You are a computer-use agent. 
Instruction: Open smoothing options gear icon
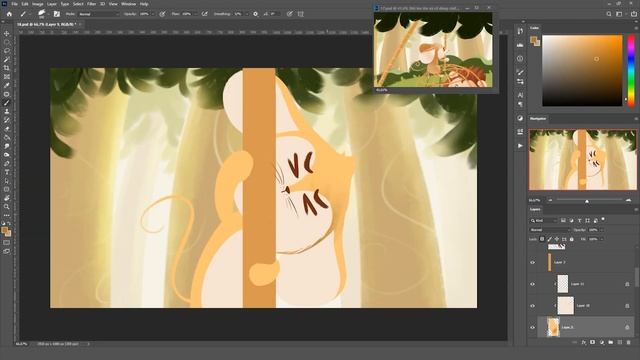(256, 14)
